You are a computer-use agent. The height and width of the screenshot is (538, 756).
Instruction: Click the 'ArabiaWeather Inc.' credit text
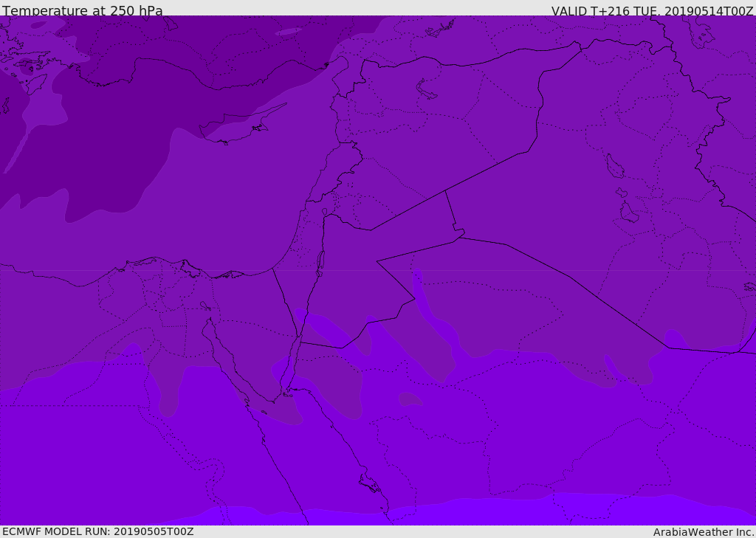(704, 532)
